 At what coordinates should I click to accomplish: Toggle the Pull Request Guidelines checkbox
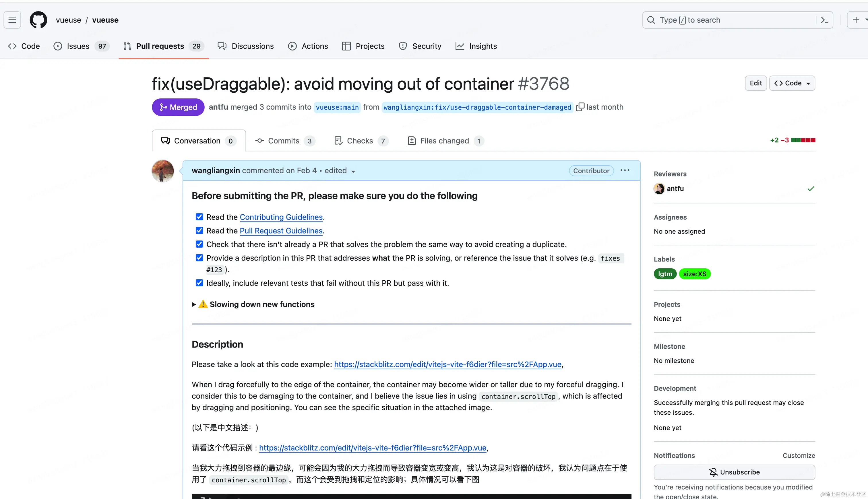tap(199, 231)
